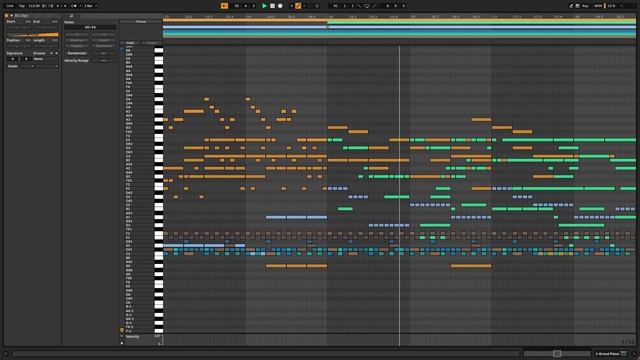Viewport: 640px width, 360px height.
Task: Click Set next to the loop Position
Action: pyautogui.click(x=28, y=40)
